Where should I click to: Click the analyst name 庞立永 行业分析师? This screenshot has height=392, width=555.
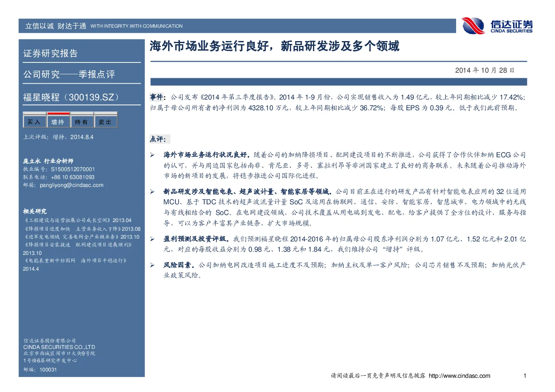(48, 161)
